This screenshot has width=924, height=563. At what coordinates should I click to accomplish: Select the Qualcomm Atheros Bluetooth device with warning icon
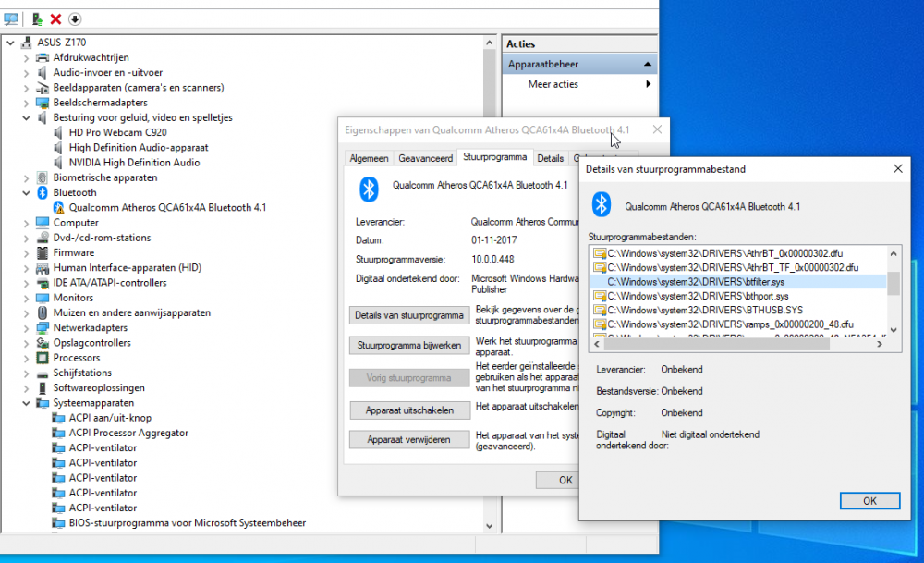tap(166, 208)
